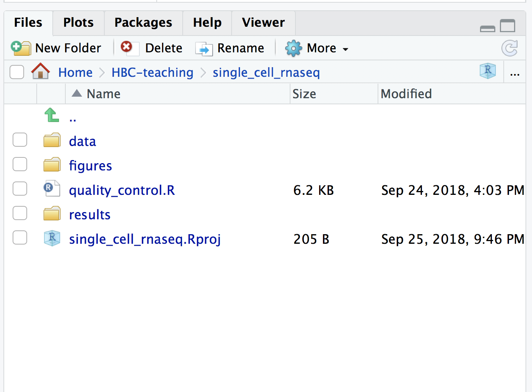
Task: Check the box next to data folder
Action: 20,140
